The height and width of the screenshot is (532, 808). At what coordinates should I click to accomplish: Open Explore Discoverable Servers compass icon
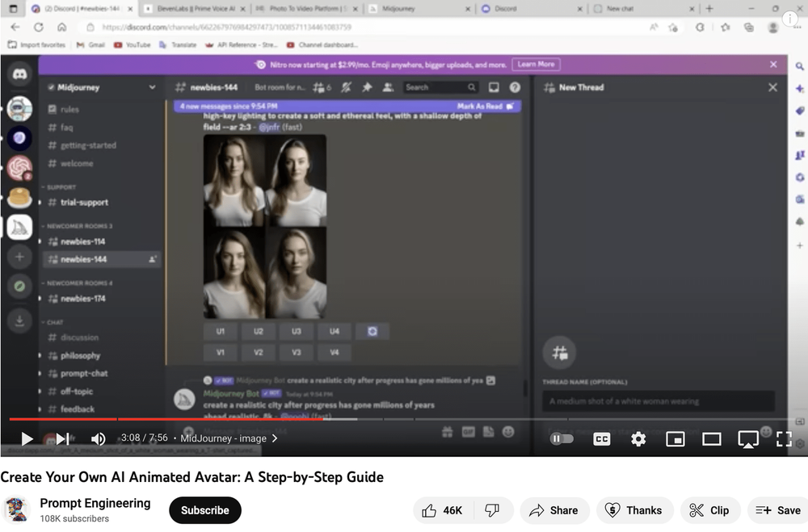(19, 287)
